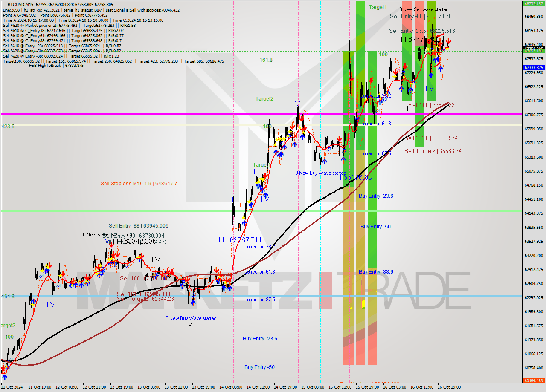Click the light blue horizontal line near 62297
The height and width of the screenshot is (392, 546).
tap(261, 296)
